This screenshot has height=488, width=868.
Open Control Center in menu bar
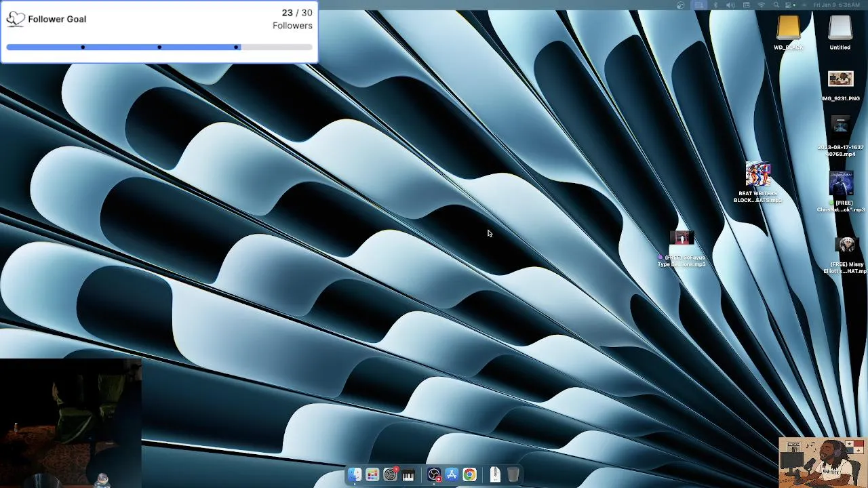788,5
